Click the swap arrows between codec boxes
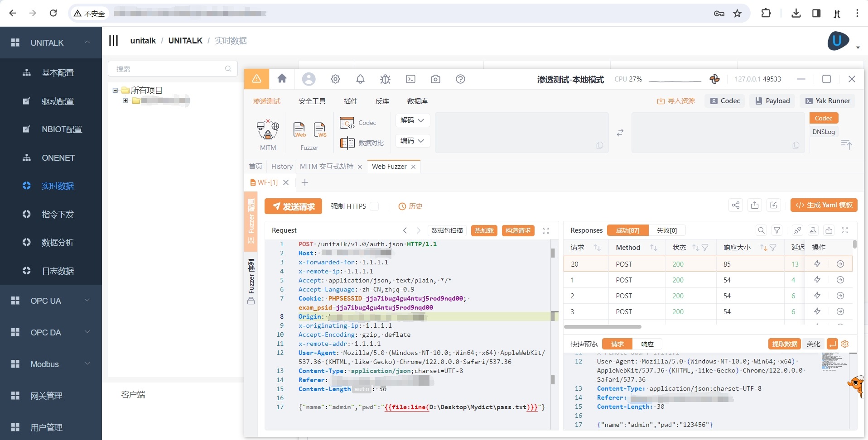Image resolution: width=868 pixels, height=440 pixels. (x=620, y=133)
